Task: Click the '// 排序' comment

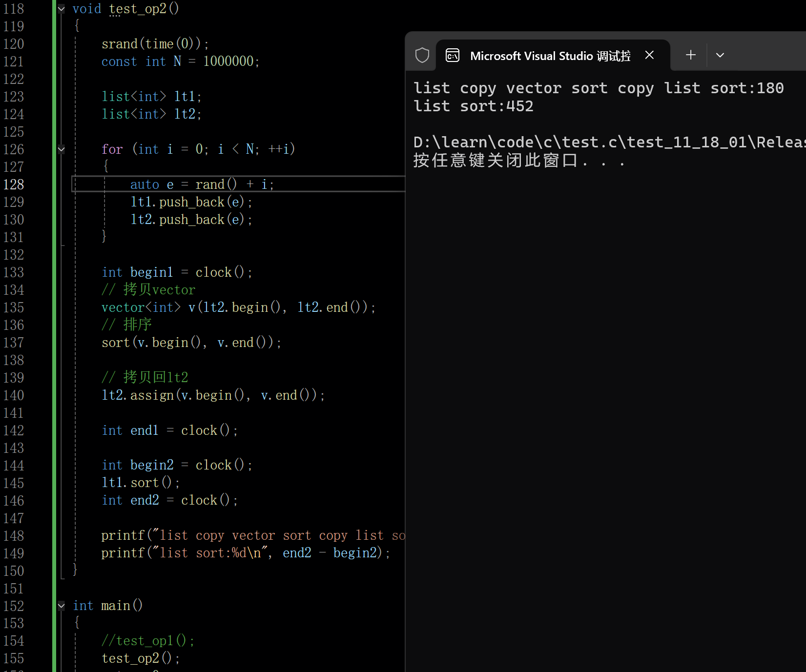Action: click(x=127, y=325)
